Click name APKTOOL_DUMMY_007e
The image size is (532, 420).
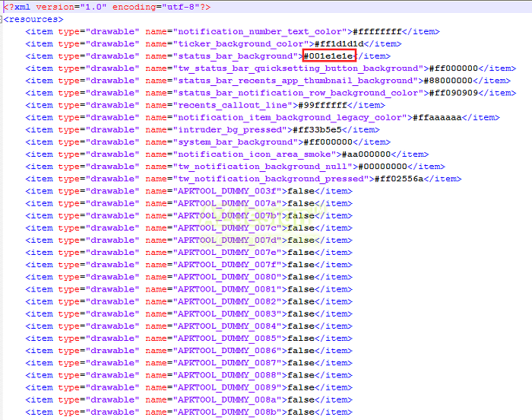tap(228, 252)
